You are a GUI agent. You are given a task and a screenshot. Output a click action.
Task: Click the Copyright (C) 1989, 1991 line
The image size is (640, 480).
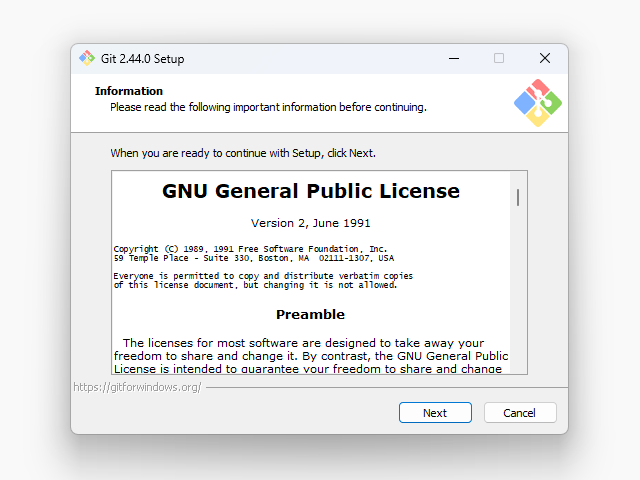click(250, 249)
